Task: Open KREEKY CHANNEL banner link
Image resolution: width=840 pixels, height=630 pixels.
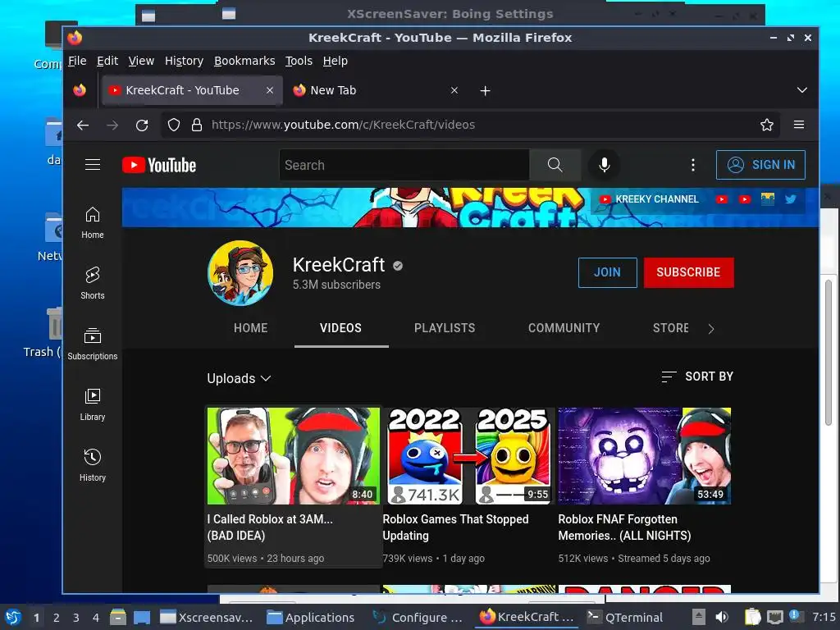Action: 649,199
